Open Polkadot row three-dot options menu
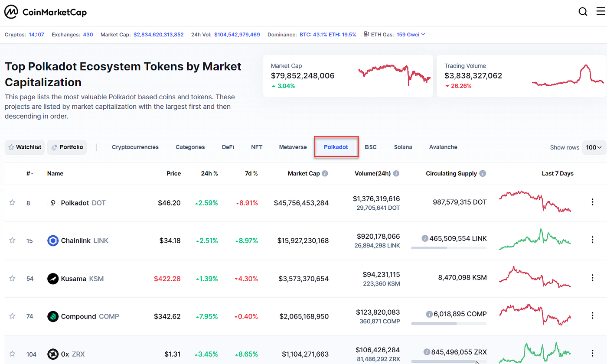The width and height of the screenshot is (607, 364). 592,202
